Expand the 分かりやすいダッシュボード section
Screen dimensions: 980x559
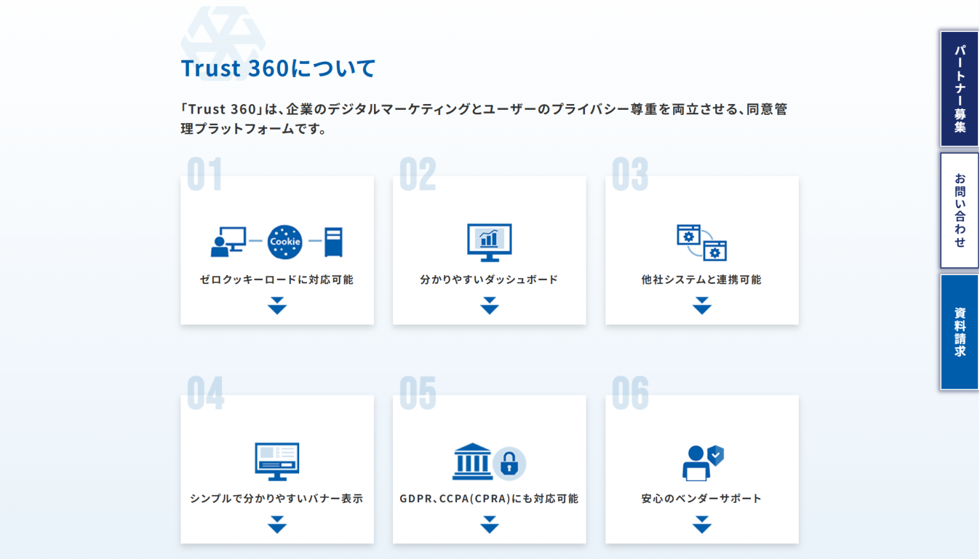(489, 306)
